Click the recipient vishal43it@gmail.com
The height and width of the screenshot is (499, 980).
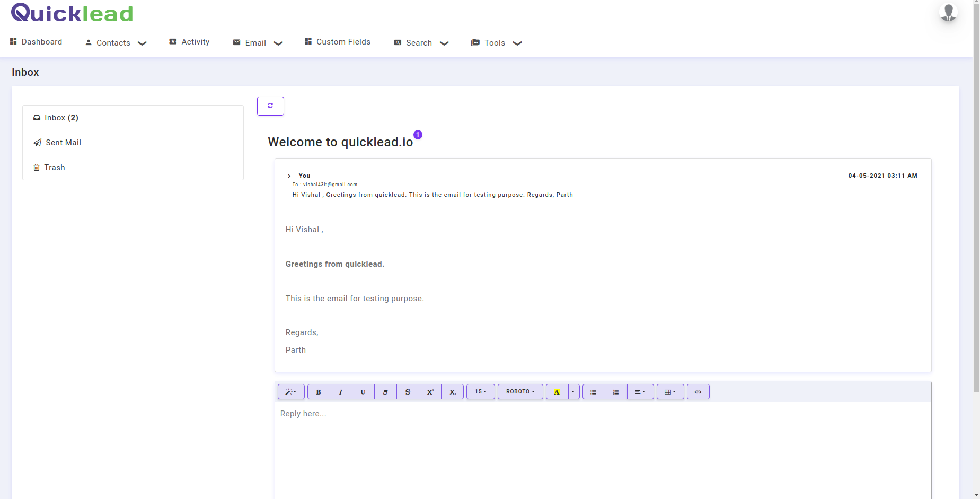click(x=330, y=185)
